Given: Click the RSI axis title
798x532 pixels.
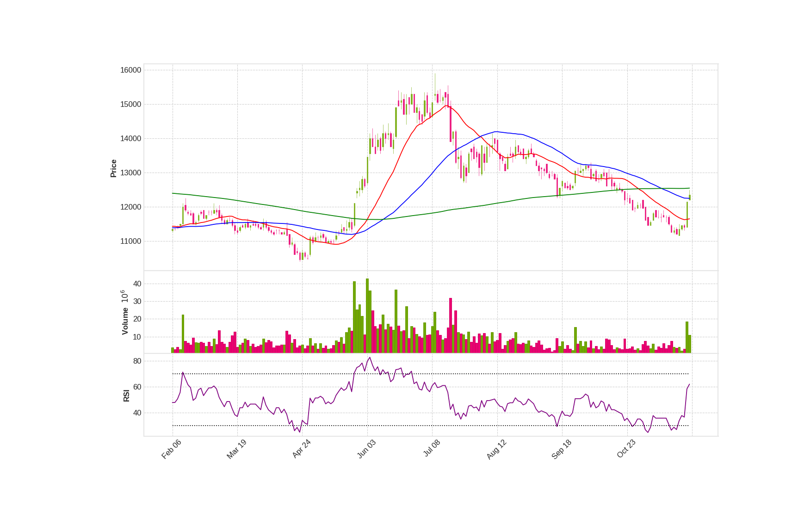Looking at the screenshot, I should [x=126, y=396].
